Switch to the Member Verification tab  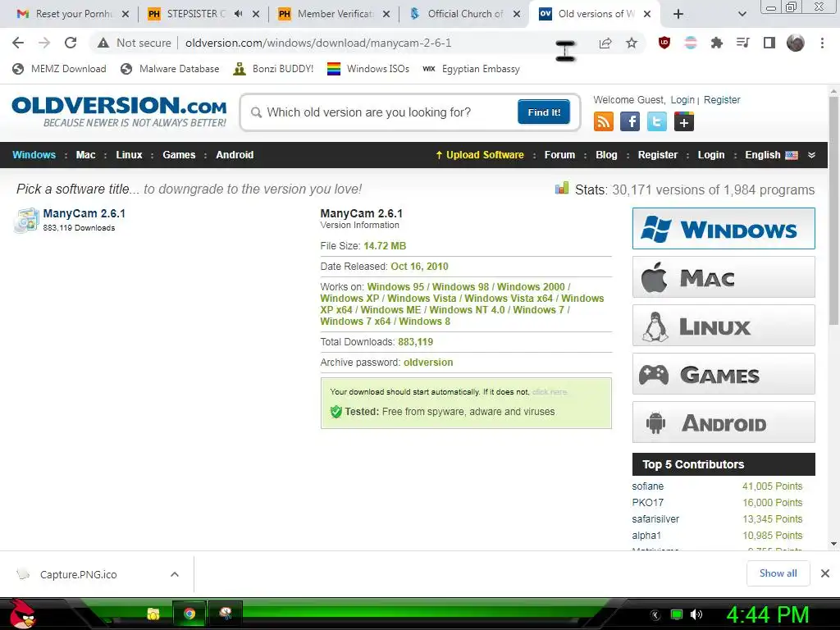point(335,14)
